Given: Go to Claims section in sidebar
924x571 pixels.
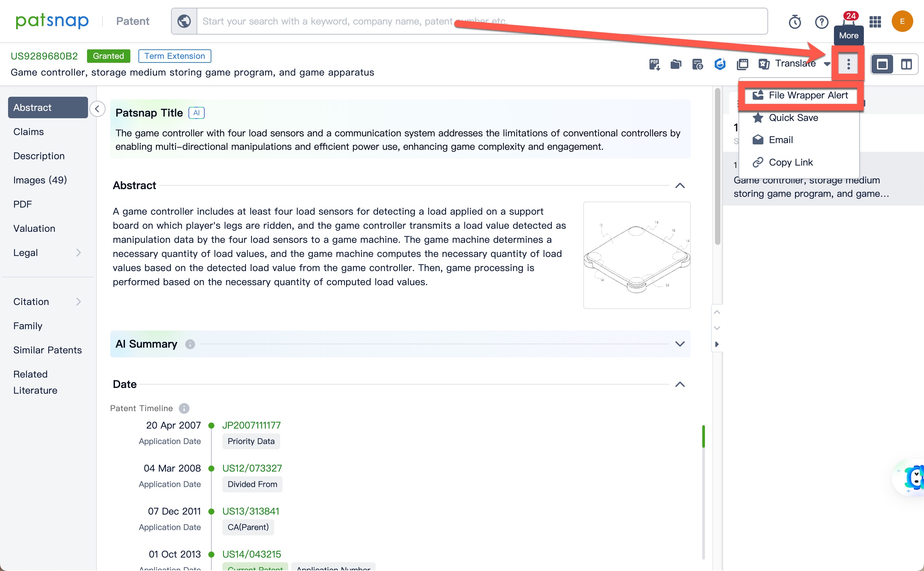Looking at the screenshot, I should pos(28,132).
